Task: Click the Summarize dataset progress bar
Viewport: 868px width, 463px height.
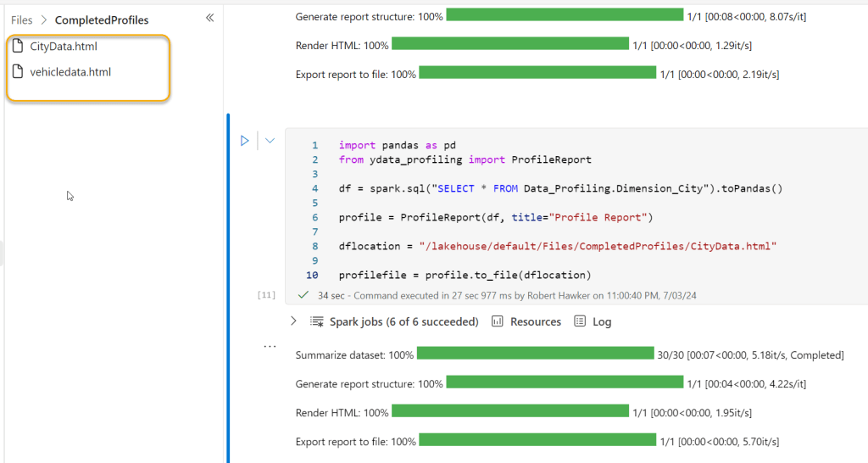Action: point(535,354)
